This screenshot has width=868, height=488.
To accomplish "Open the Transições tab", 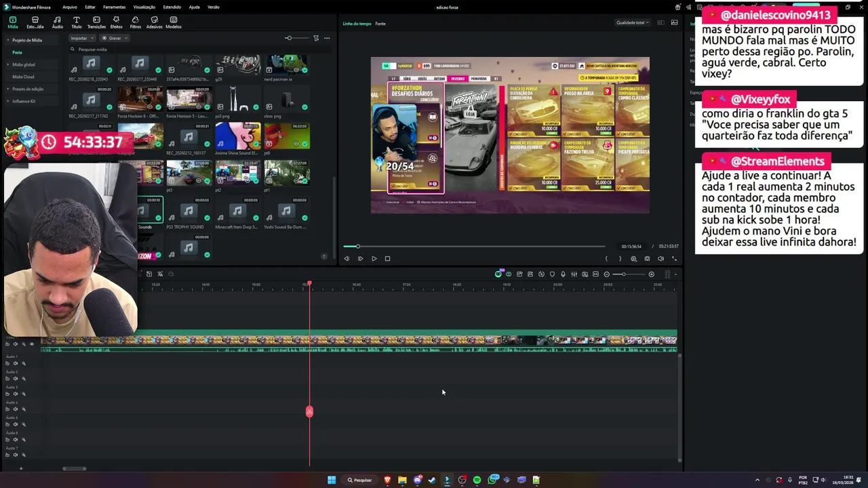I will [x=96, y=23].
